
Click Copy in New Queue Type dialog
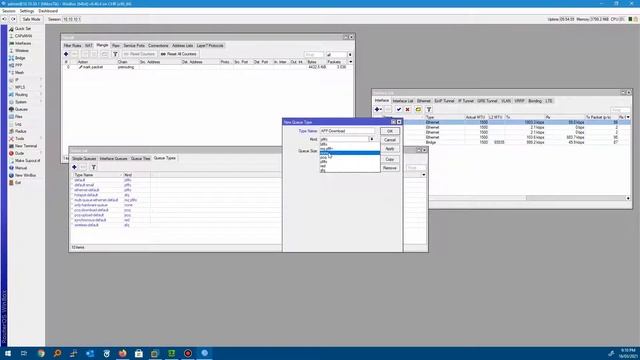click(x=390, y=159)
